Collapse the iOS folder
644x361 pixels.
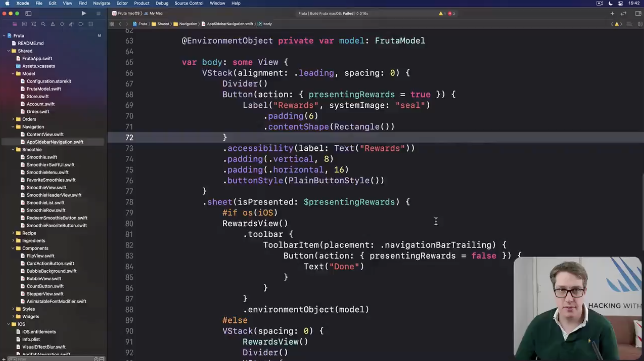tap(8, 324)
